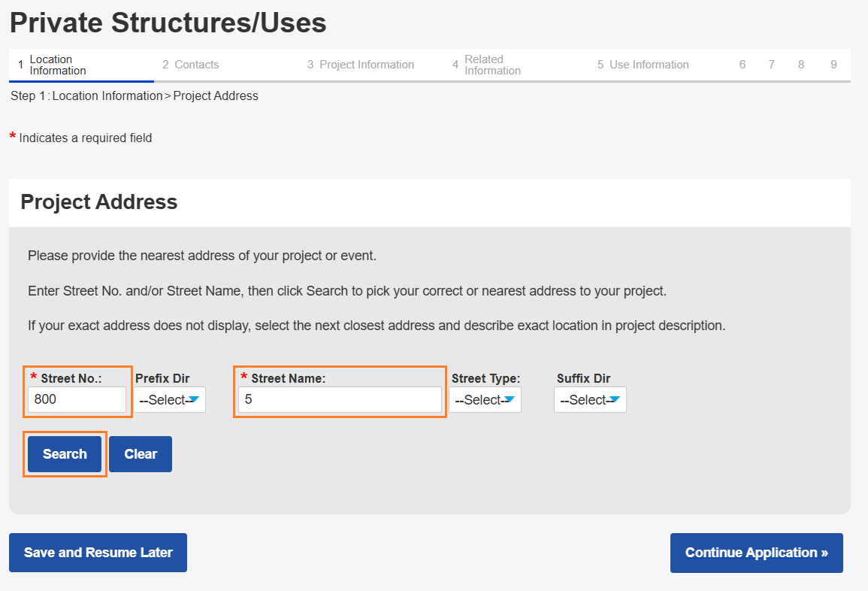Proceed with Continue Application button
This screenshot has height=591, width=868.
(x=756, y=553)
